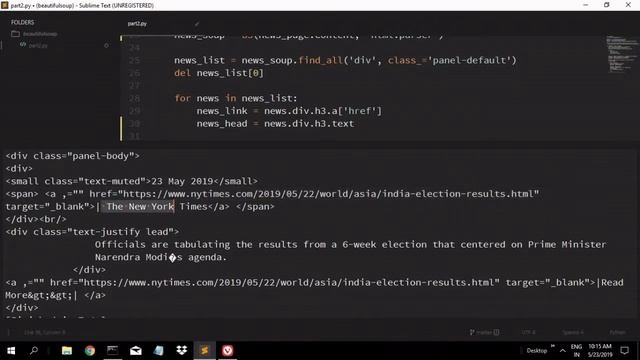Viewport: 640px width, 360px height.
Task: Click the highlighted 'The New York' text
Action: click(140, 207)
